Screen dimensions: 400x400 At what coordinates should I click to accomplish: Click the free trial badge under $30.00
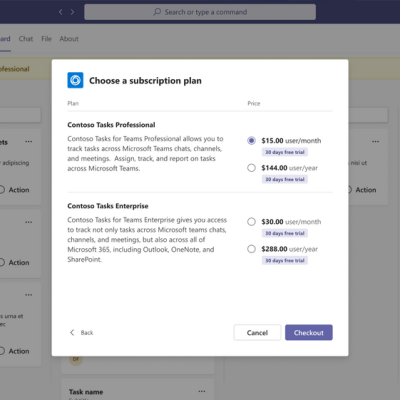(285, 233)
